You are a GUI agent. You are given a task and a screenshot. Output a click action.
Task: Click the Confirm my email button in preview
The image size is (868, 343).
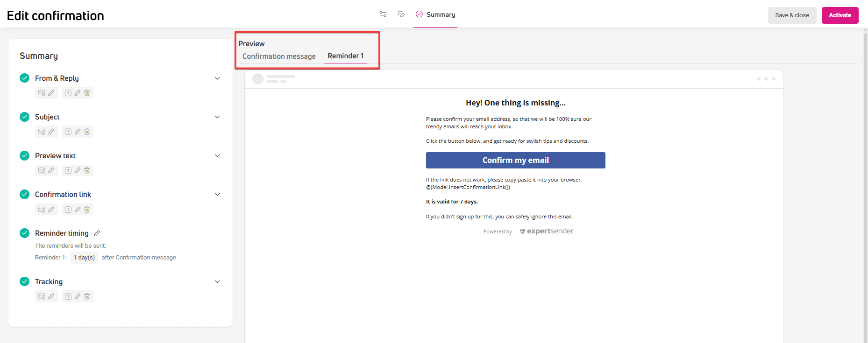click(515, 160)
